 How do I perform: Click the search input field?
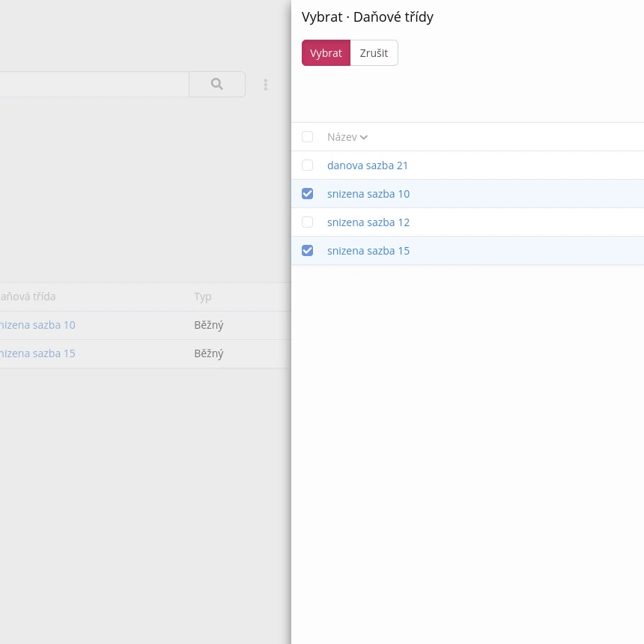click(94, 84)
